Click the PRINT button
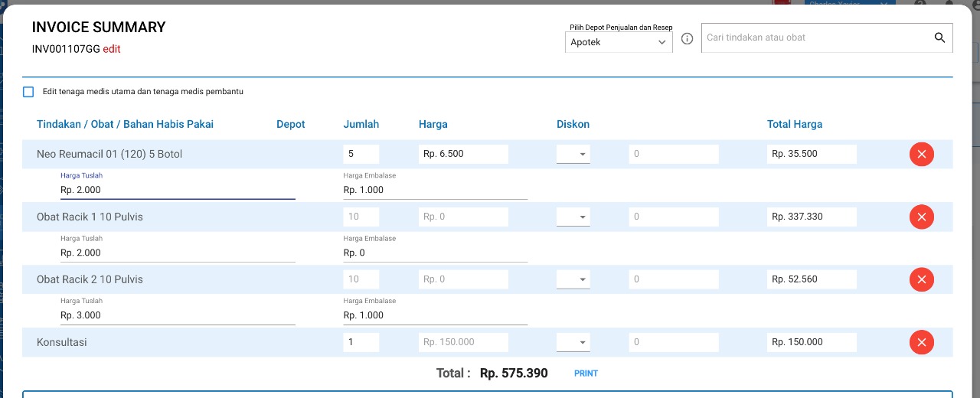 click(x=586, y=374)
